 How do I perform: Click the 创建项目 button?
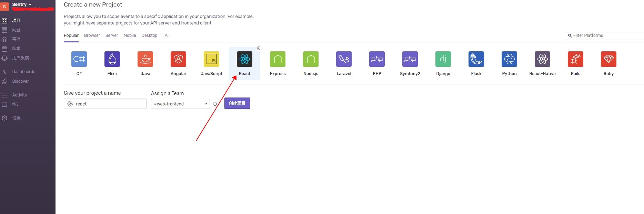(237, 103)
